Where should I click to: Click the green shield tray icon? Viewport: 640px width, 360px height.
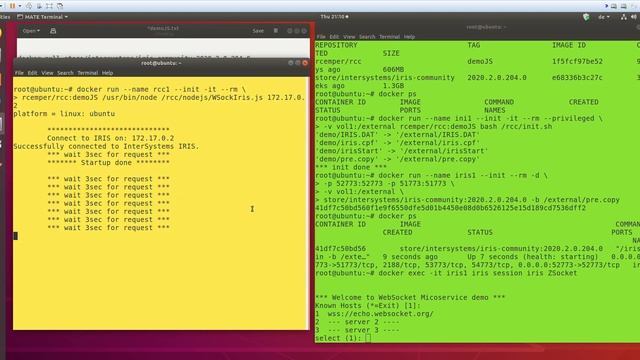coord(586,17)
